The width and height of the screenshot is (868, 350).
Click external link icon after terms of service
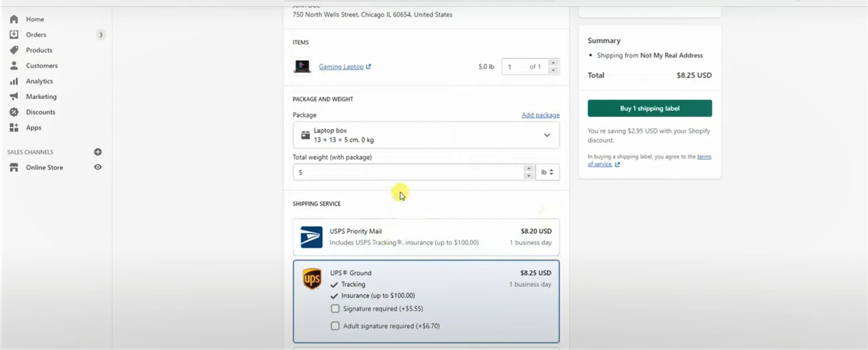(x=617, y=164)
